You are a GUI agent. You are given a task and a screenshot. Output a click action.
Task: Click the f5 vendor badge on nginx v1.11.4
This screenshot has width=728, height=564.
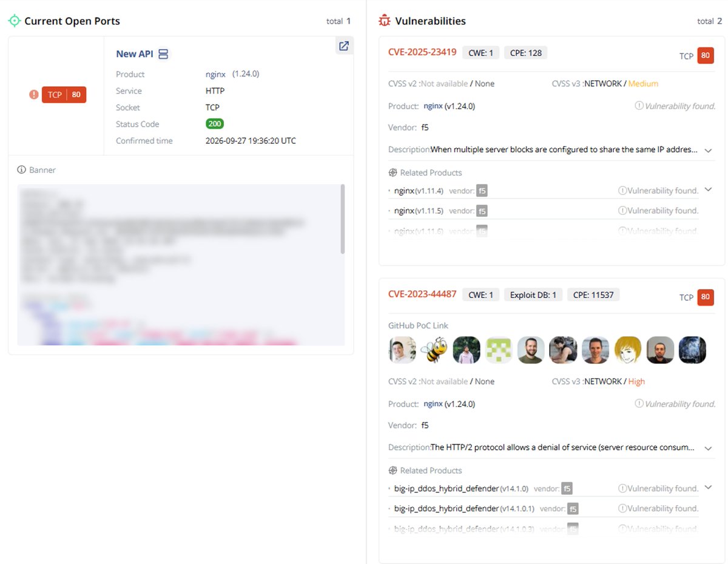click(x=482, y=191)
